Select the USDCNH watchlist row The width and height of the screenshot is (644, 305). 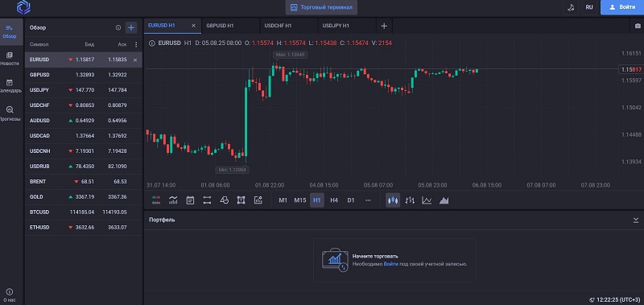coord(84,151)
